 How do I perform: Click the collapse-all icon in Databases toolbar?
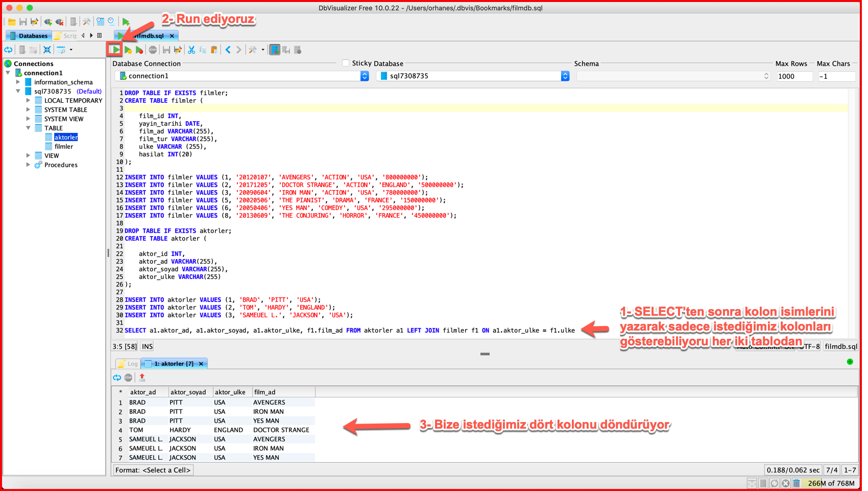coord(47,50)
